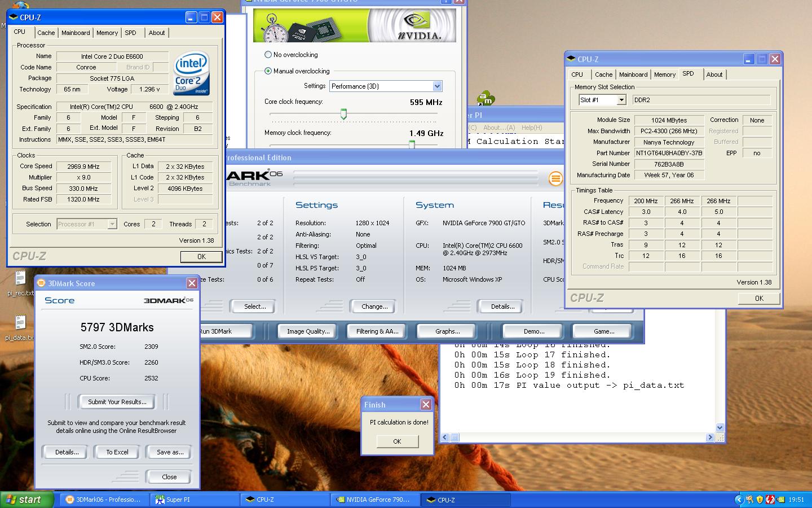
Task: Click the left CPU-Z window title icon
Action: coord(14,17)
